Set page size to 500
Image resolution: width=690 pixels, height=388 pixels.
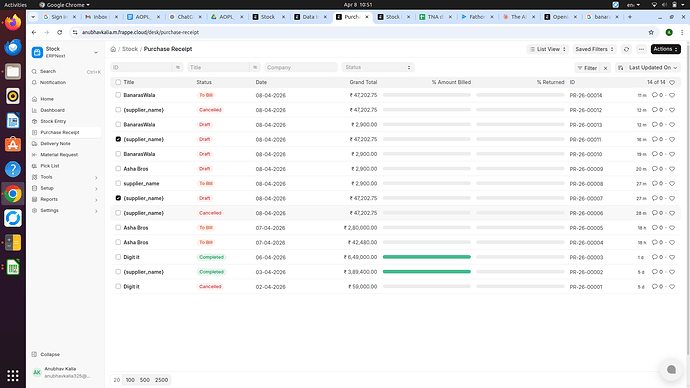point(144,380)
